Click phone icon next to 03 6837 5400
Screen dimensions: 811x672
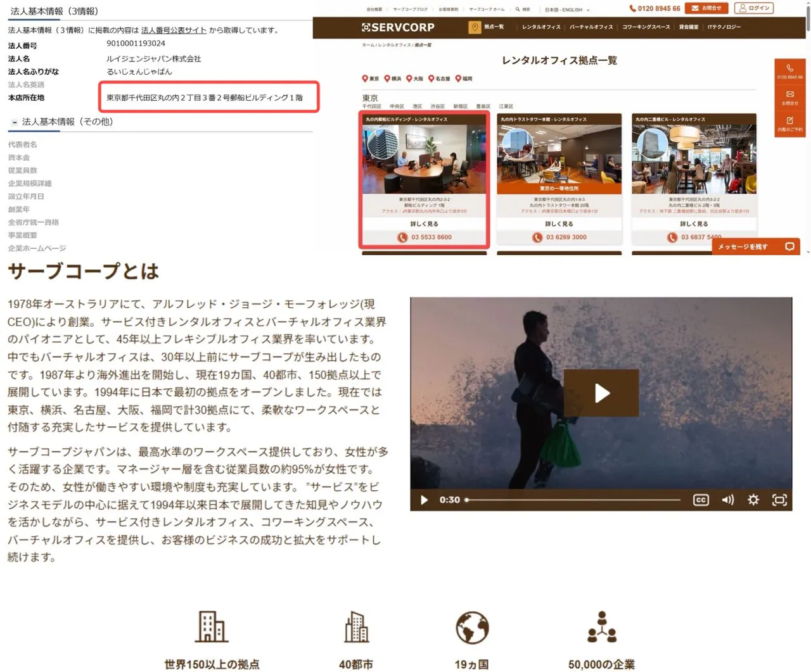672,238
